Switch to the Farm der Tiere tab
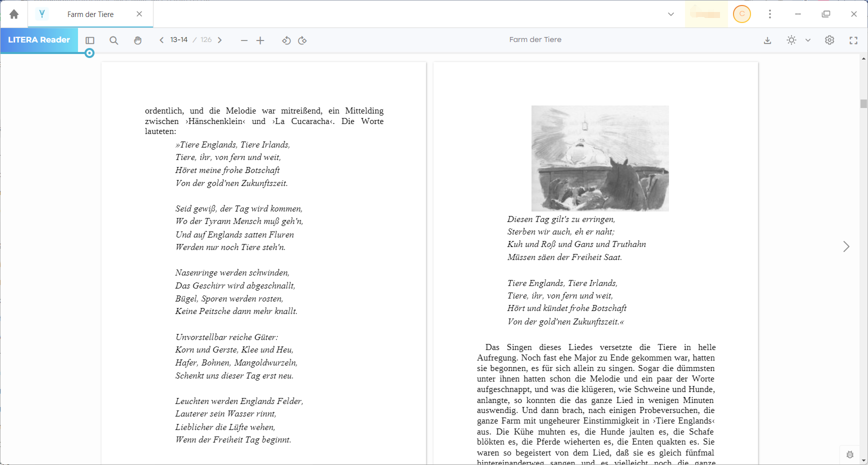 [90, 14]
